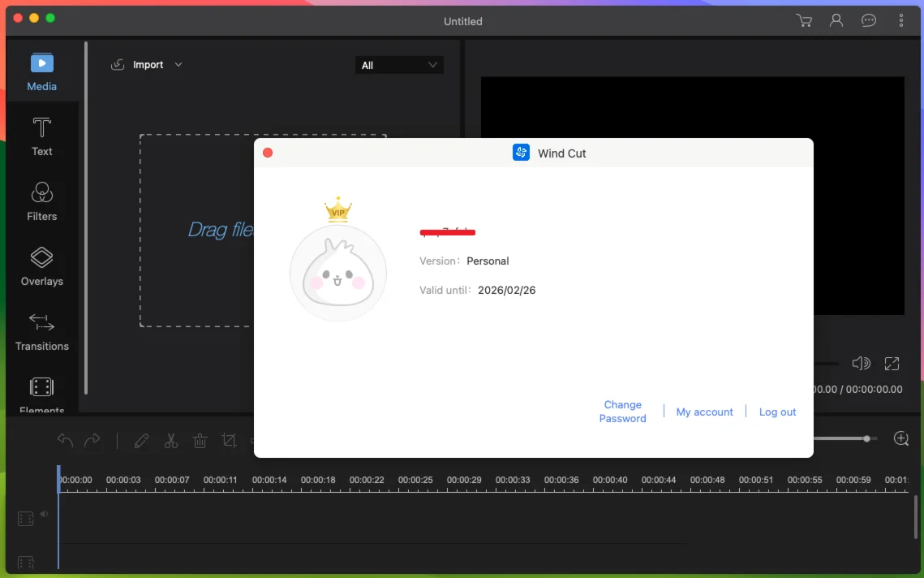Click the zoom in timeline icon

901,438
